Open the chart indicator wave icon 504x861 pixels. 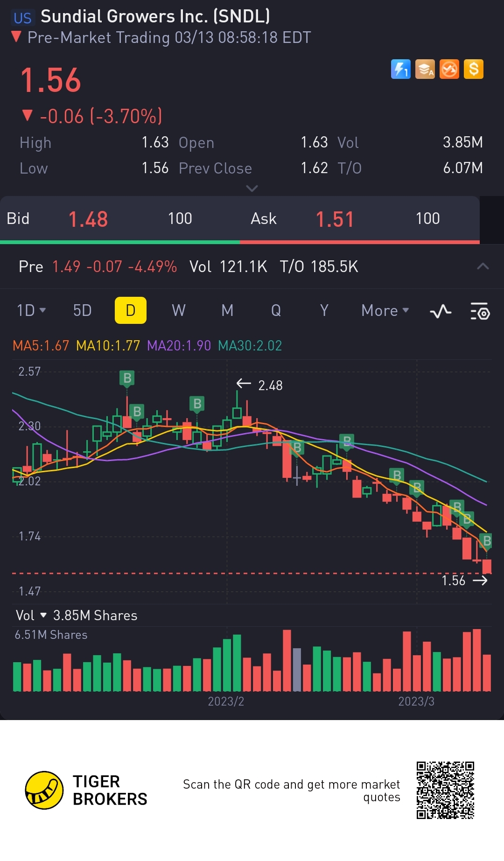(441, 311)
